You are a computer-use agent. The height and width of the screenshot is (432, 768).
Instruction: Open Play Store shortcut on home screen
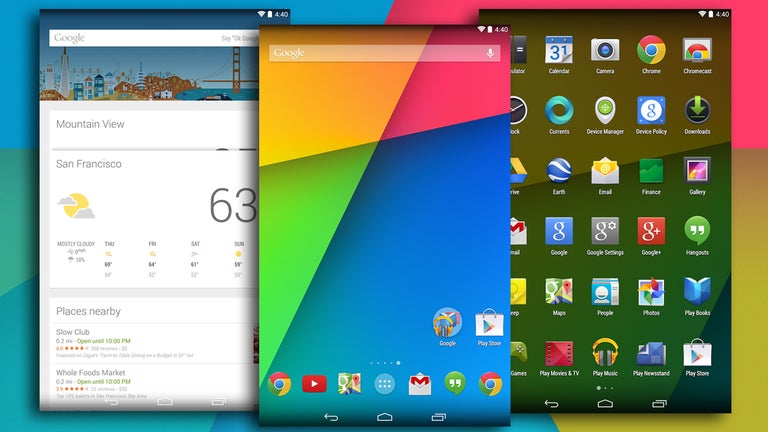pos(489,327)
